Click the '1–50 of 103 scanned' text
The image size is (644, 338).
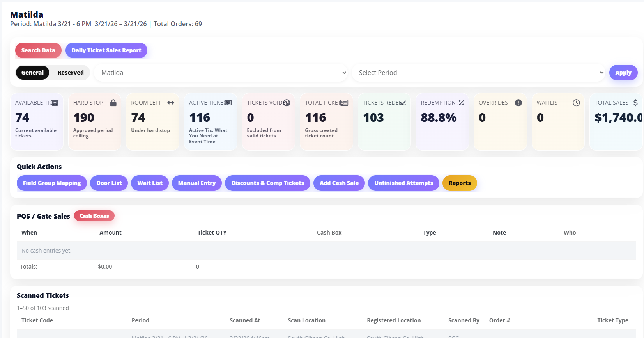tap(43, 308)
